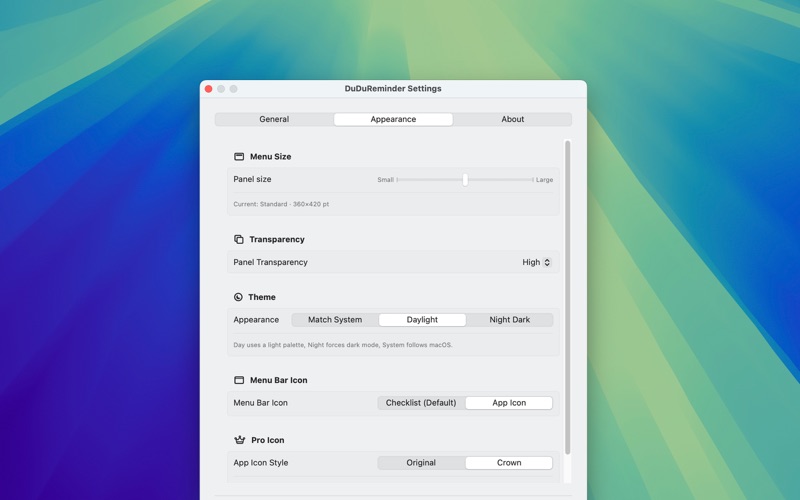Click the Theme section icon

[239, 297]
